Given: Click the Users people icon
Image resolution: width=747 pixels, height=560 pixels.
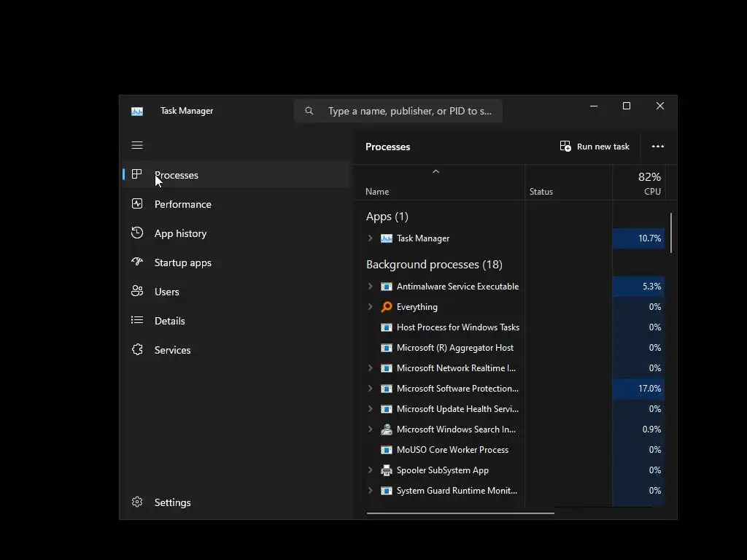Looking at the screenshot, I should 137,291.
